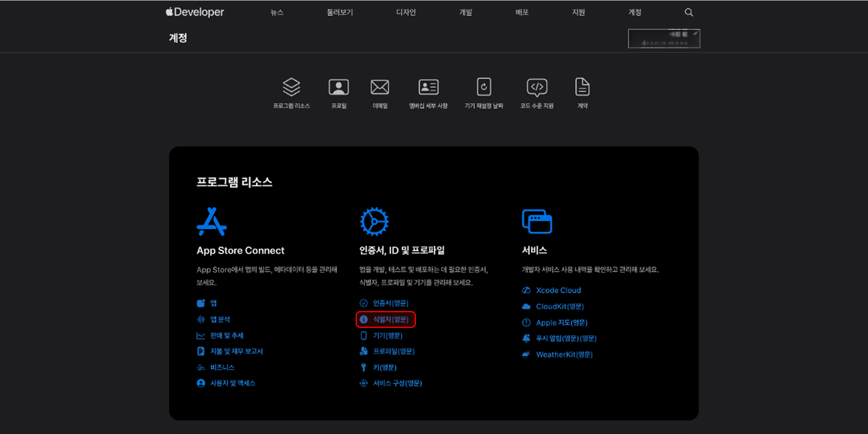The image size is (868, 434).
Task: Click the key icon beside 키(영문)
Action: (363, 367)
